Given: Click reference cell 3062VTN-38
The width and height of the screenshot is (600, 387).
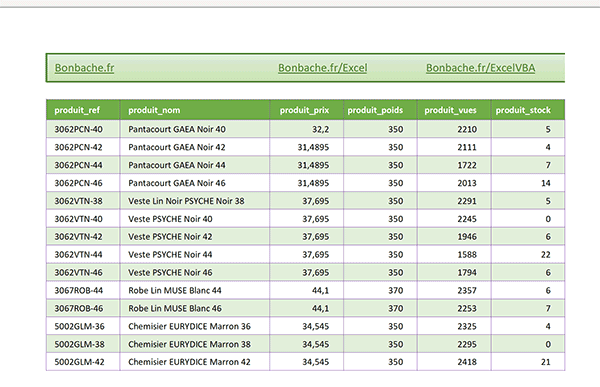Looking at the screenshot, I should click(83, 201).
